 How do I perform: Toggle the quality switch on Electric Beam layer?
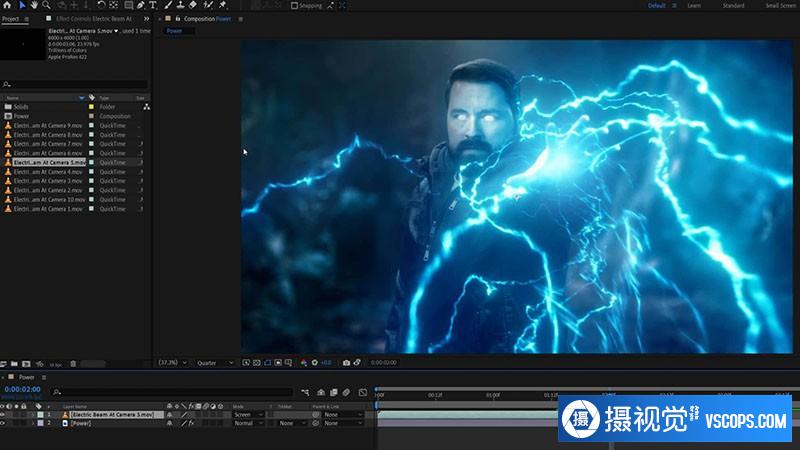pyautogui.click(x=184, y=415)
